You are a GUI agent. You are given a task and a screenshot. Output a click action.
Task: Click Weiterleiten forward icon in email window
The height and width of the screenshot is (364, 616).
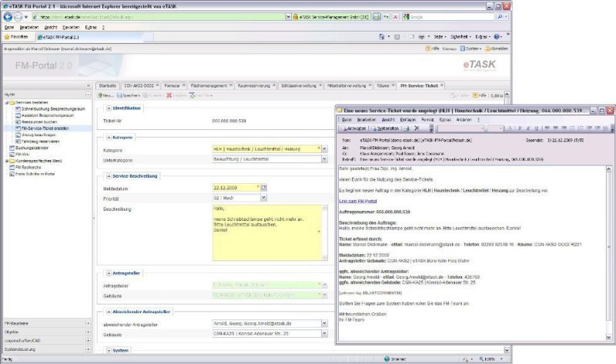tap(373, 129)
